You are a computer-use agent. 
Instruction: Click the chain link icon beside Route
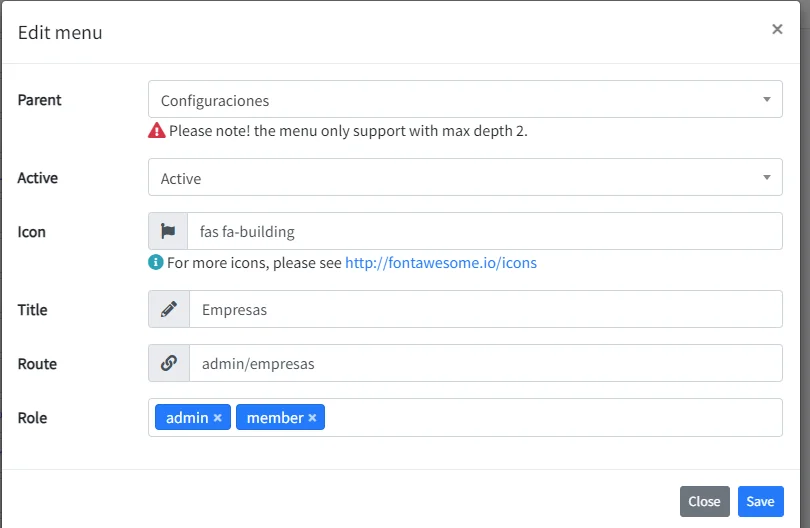click(x=169, y=363)
